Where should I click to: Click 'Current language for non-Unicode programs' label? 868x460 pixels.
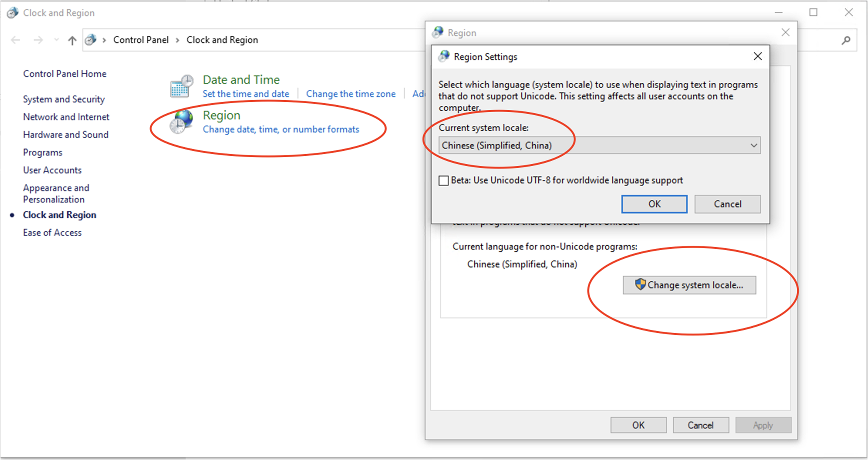545,246
